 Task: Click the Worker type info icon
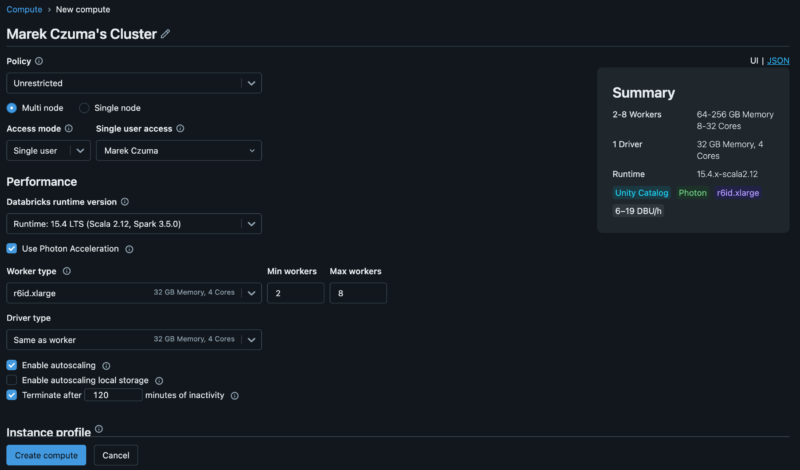[67, 271]
